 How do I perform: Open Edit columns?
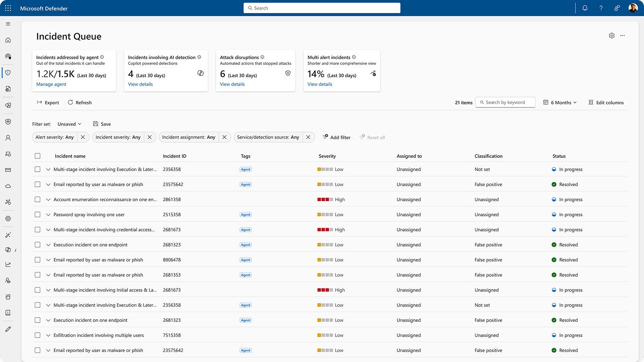pos(606,103)
